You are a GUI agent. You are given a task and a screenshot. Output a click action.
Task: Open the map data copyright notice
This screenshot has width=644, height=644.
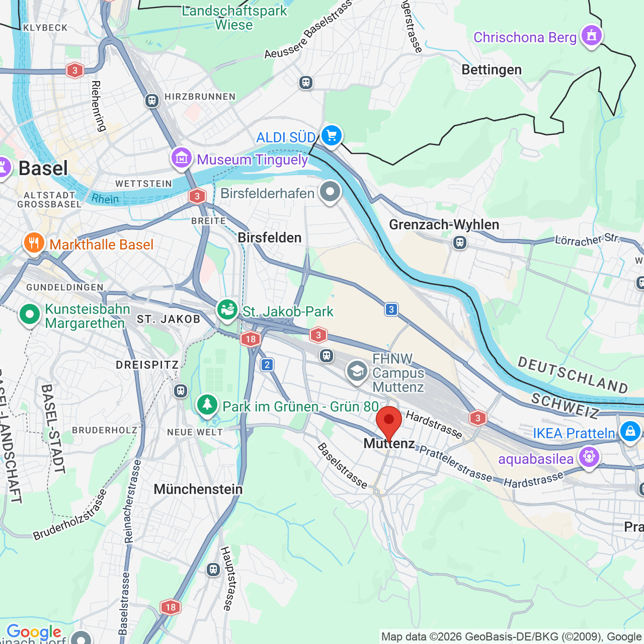pos(512,637)
